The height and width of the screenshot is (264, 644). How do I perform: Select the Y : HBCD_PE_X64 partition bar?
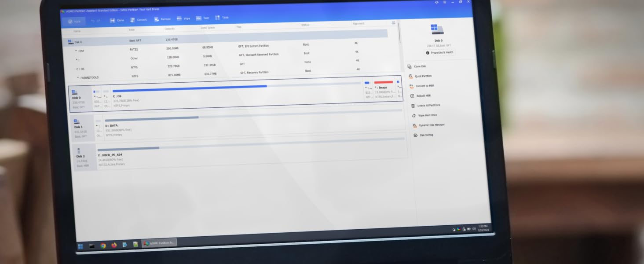point(252,152)
